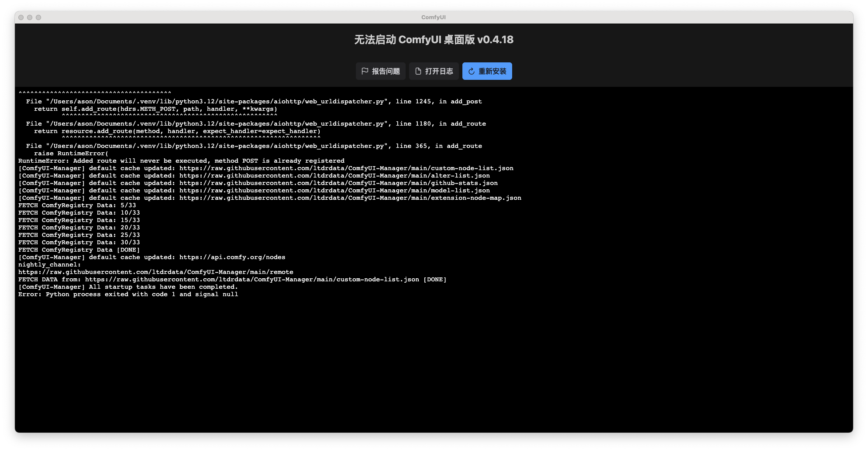Open logs with the 打开日志 button
Viewport: 868px width, 451px height.
[x=434, y=71]
